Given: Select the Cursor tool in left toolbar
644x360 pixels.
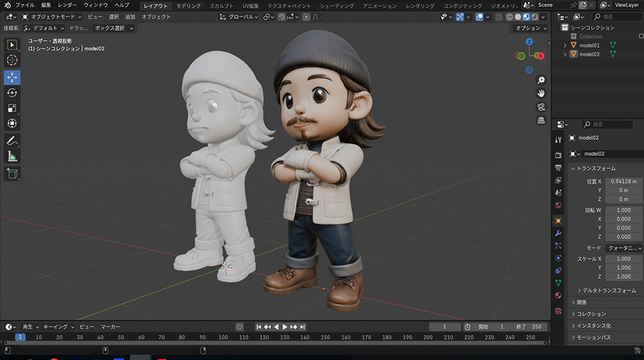Looking at the screenshot, I should pyautogui.click(x=12, y=60).
